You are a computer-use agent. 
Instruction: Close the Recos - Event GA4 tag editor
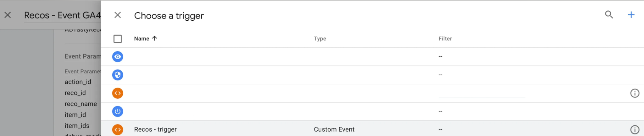pos(8,15)
